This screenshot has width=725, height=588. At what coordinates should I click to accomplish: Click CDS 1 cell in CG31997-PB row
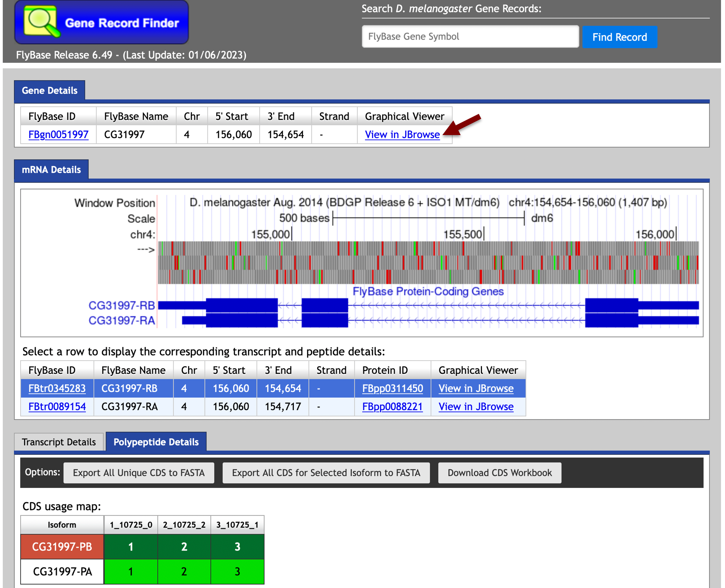pyautogui.click(x=131, y=547)
